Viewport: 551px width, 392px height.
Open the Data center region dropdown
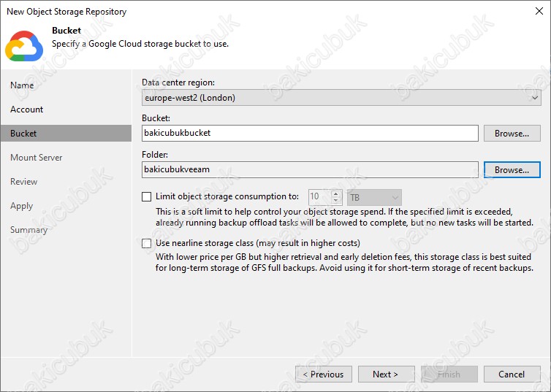click(x=341, y=98)
